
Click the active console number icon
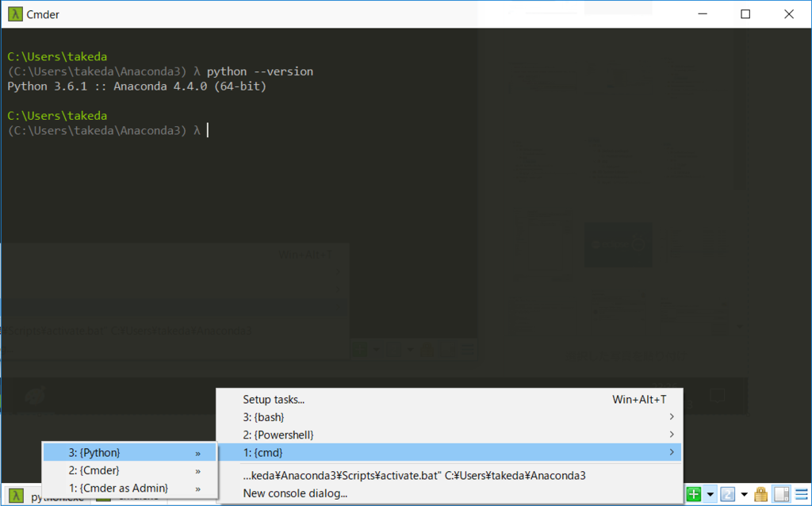(x=728, y=494)
